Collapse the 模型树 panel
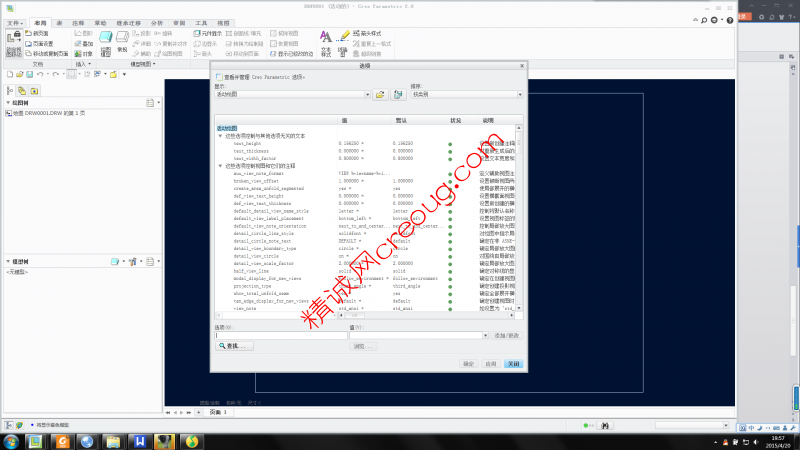The height and width of the screenshot is (450, 800). pyautogui.click(x=8, y=261)
